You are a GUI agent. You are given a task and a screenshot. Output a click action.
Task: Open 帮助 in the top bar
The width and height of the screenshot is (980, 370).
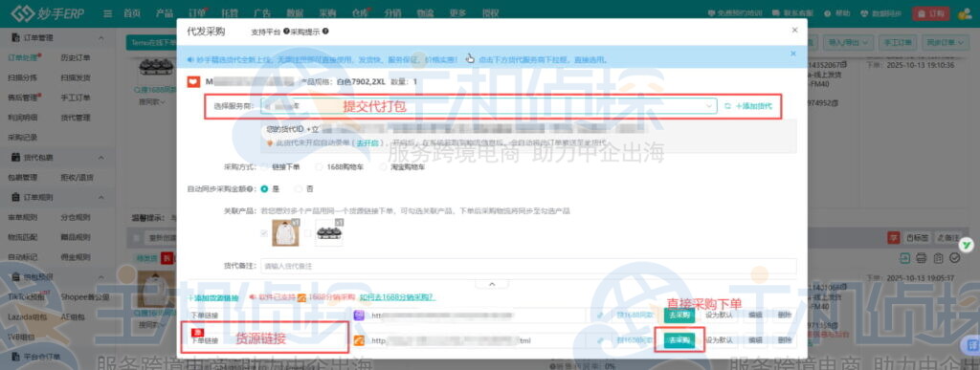tap(836, 13)
